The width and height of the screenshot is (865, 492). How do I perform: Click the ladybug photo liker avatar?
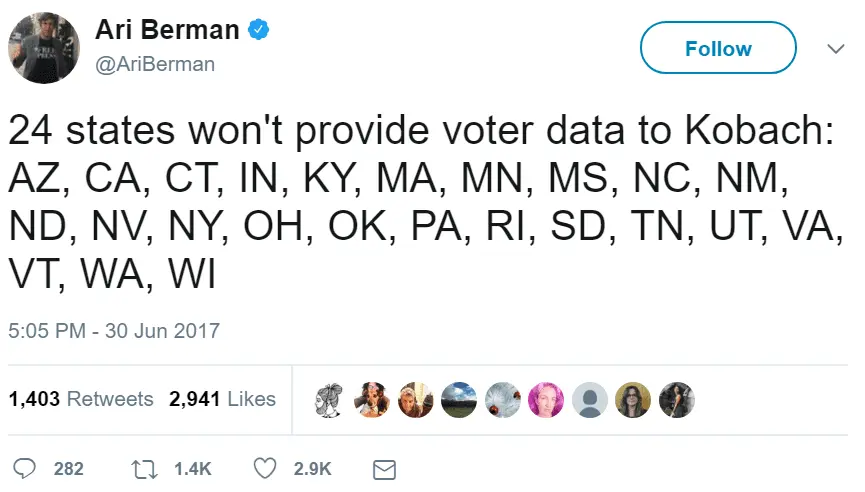click(x=502, y=400)
